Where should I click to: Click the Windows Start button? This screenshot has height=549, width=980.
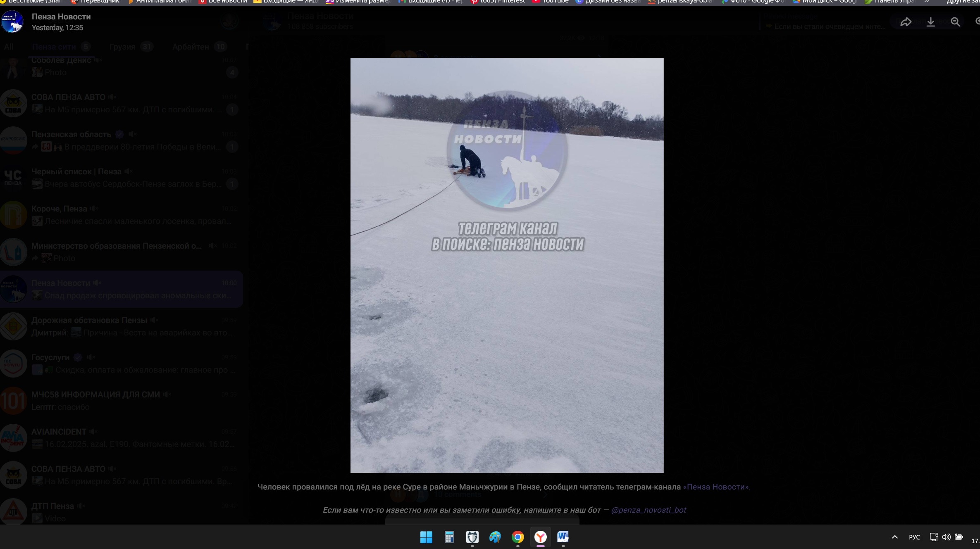[x=426, y=537]
